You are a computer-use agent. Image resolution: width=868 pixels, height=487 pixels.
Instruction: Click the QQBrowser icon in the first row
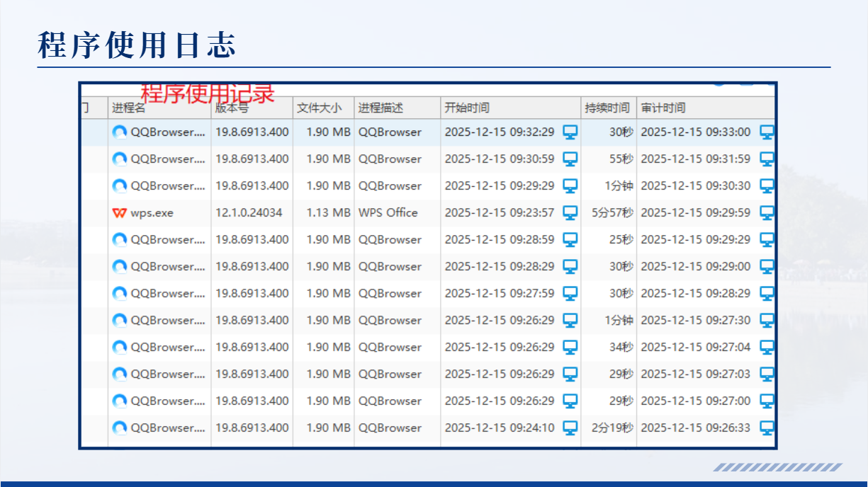tap(120, 132)
